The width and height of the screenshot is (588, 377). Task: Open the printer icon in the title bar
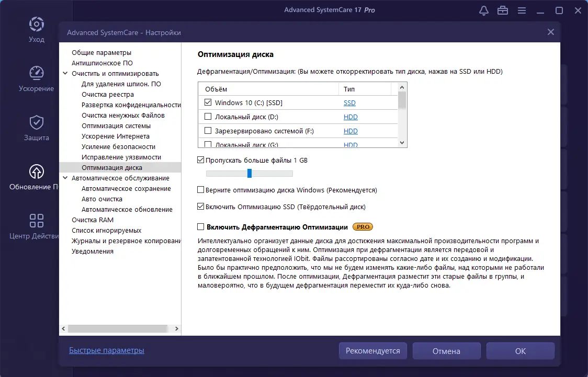502,10
